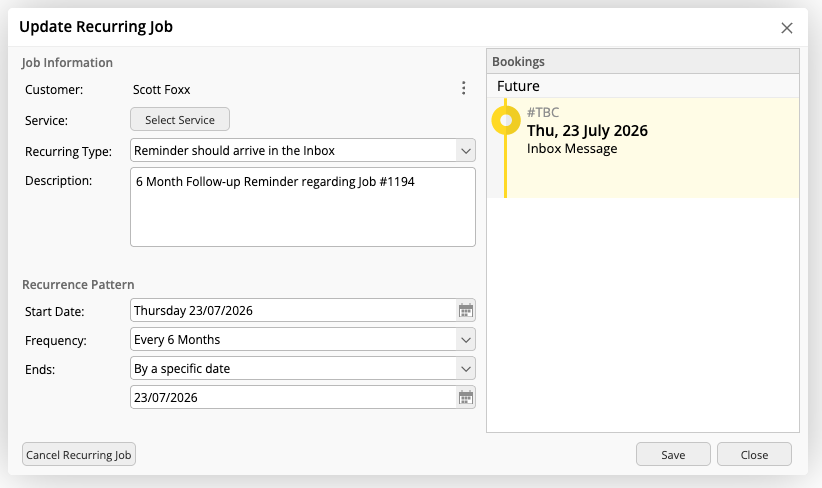Open the customer options three-dot menu

point(463,88)
